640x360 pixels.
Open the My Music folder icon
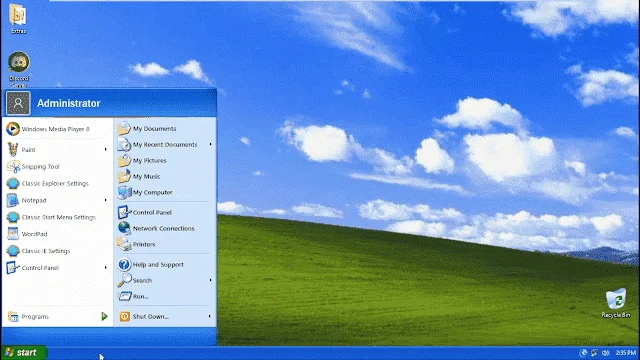(124, 176)
